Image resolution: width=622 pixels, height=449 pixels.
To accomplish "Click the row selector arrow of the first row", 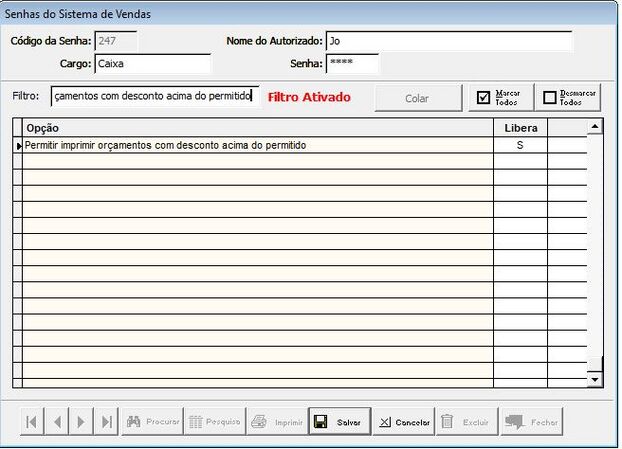I will tap(18, 146).
